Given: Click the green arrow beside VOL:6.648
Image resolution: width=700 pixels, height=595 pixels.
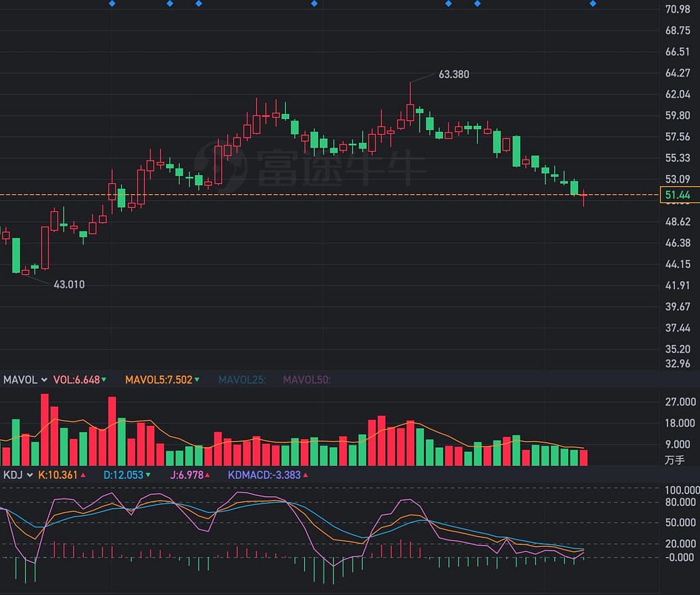Looking at the screenshot, I should 104,380.
